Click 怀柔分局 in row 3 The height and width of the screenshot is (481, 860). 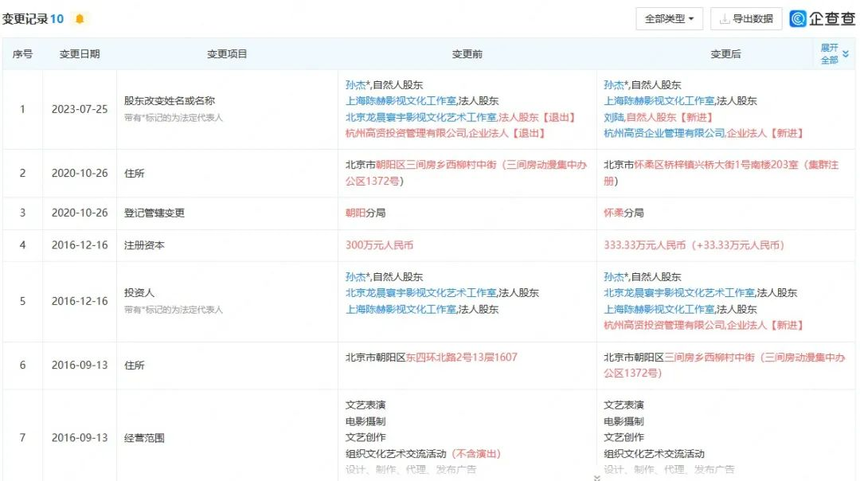pyautogui.click(x=624, y=213)
